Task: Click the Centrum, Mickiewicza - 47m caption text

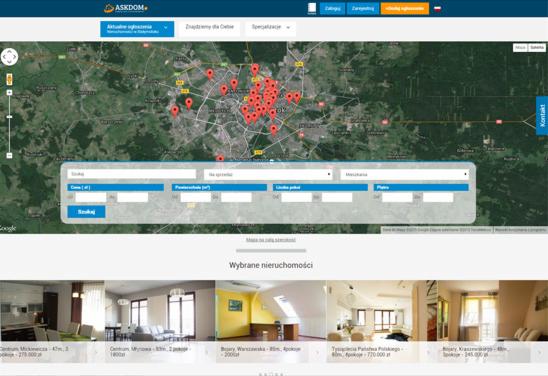Action: [34, 352]
